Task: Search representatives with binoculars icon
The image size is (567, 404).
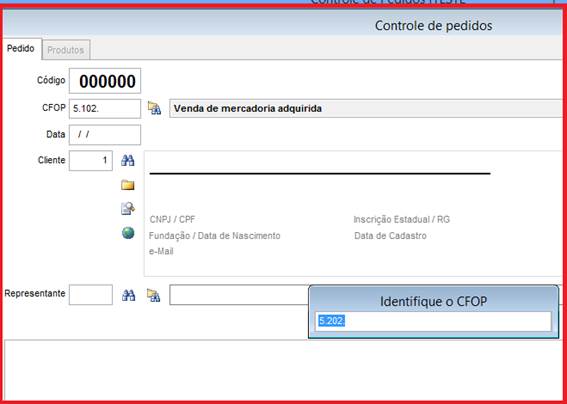Action: [x=128, y=295]
